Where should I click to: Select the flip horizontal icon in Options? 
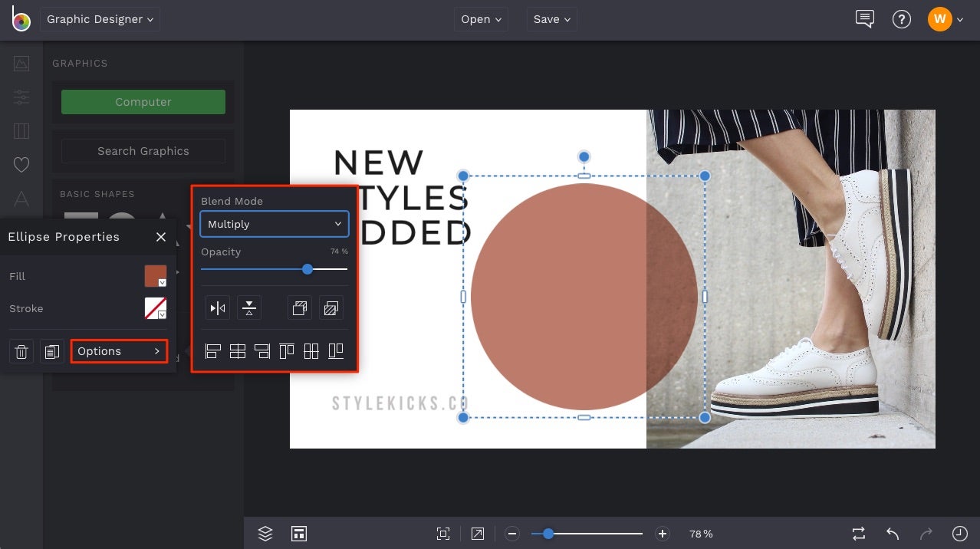tap(217, 307)
